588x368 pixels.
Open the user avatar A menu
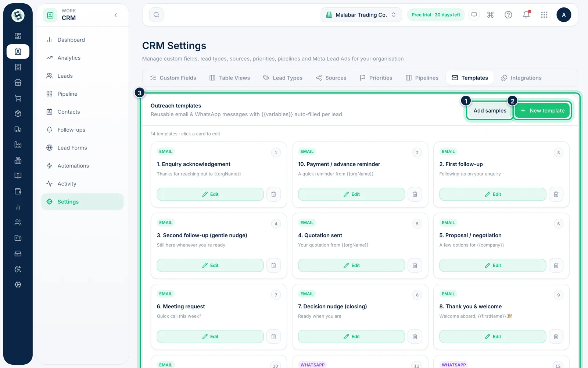pyautogui.click(x=564, y=15)
